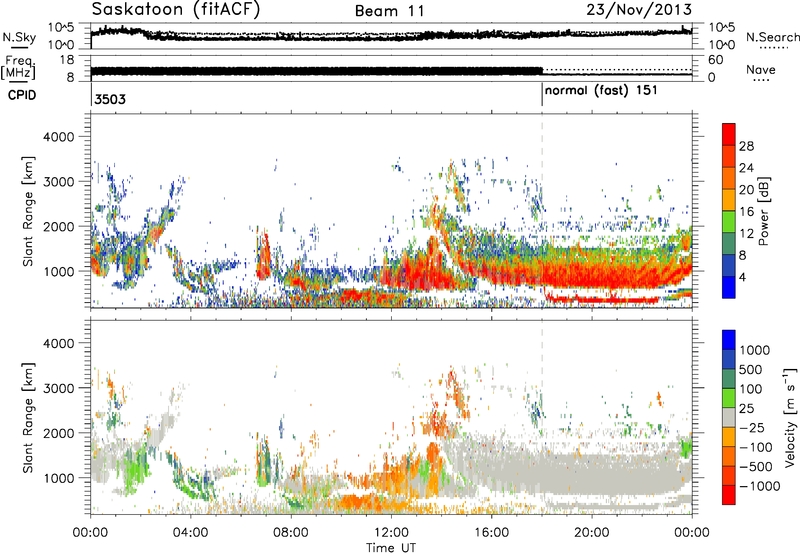
Task: Click 'Slant Range [km]' label on power panel
Action: [28, 211]
